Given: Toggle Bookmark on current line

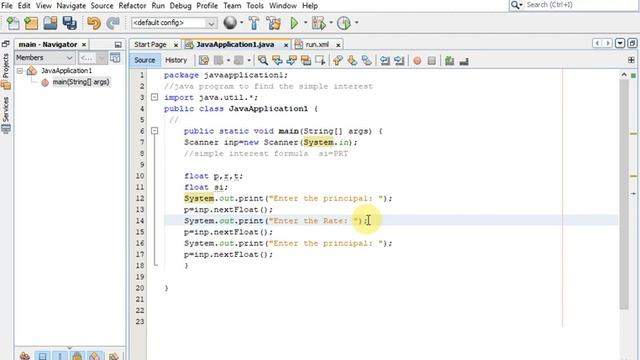Looking at the screenshot, I should pos(367,60).
